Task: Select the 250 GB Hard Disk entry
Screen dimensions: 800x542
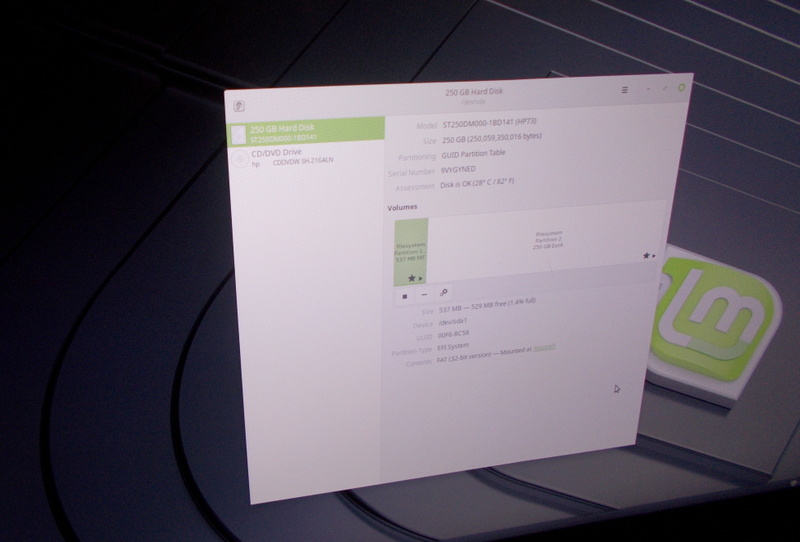Action: [305, 132]
